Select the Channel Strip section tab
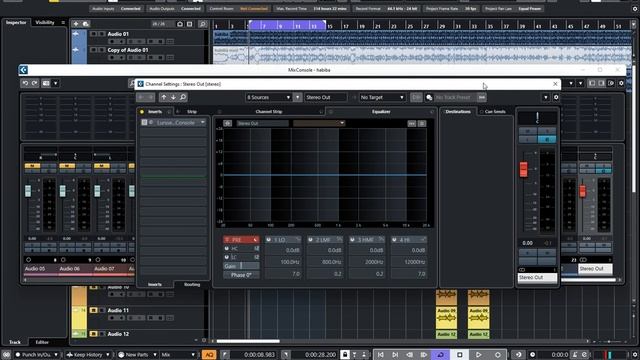This screenshot has width=640, height=360. [x=269, y=111]
